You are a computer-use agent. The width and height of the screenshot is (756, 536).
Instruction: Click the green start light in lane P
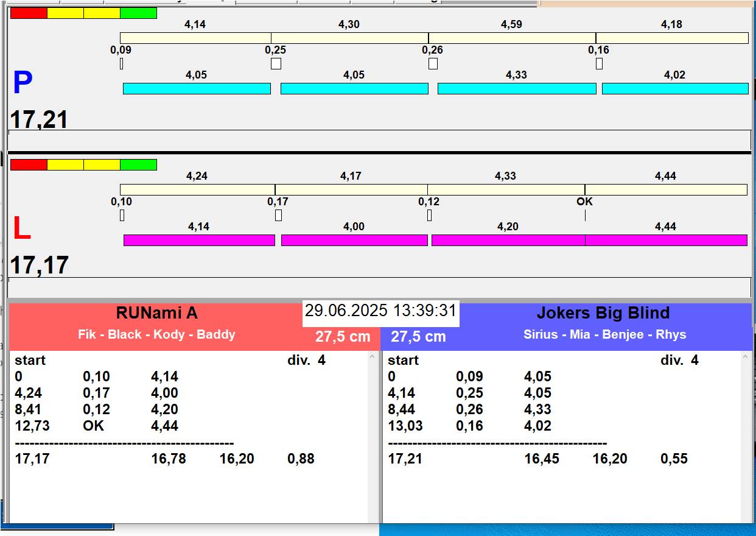(x=138, y=13)
